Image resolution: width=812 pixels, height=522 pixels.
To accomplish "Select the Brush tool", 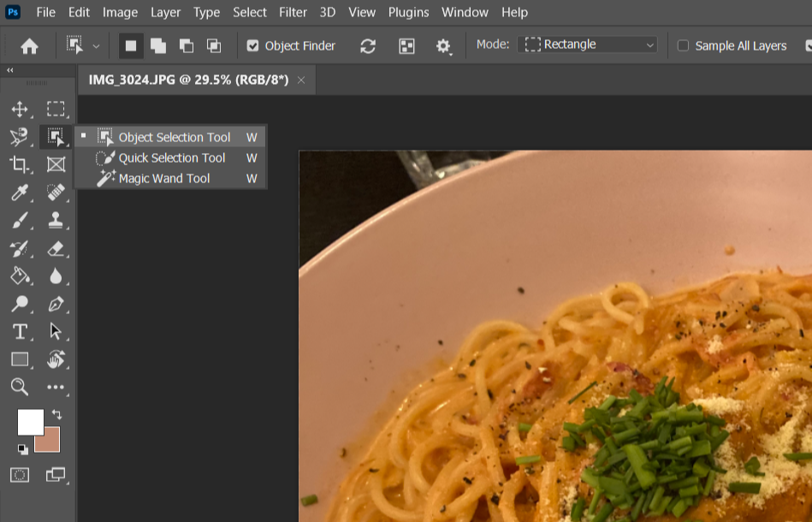I will 20,221.
